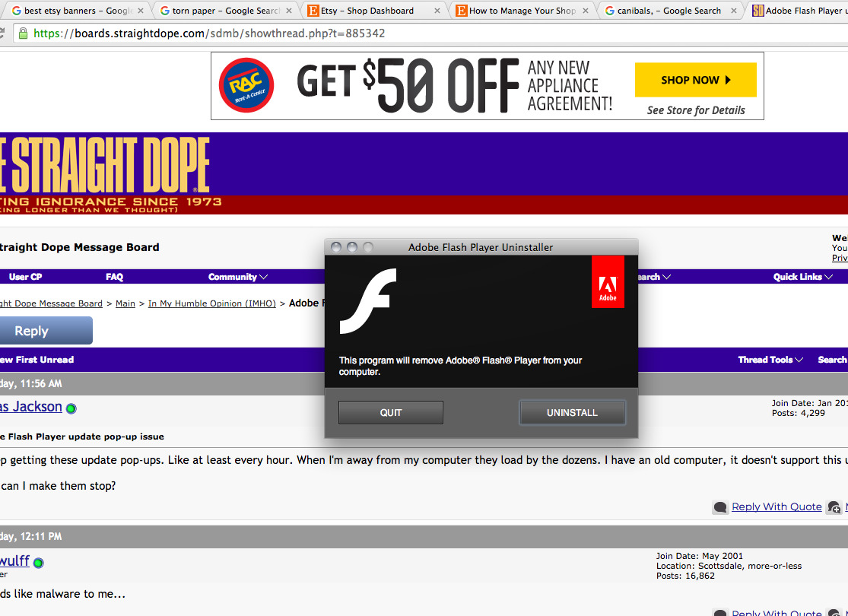
Task: Click the multi-quote icon on the first post
Action: 834,507
